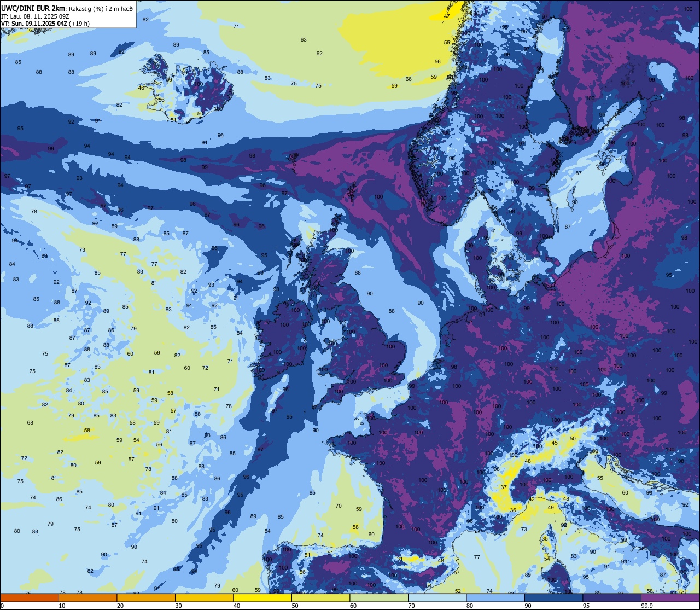
Task: Select the '40' label on the color scale
Action: click(x=237, y=606)
